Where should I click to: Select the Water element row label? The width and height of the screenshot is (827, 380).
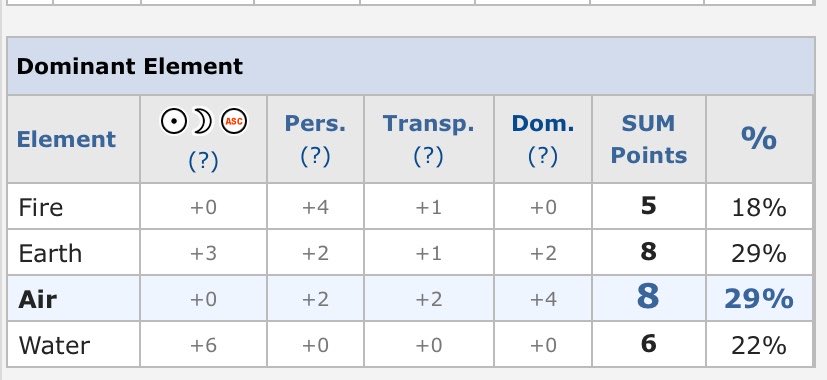click(x=54, y=346)
